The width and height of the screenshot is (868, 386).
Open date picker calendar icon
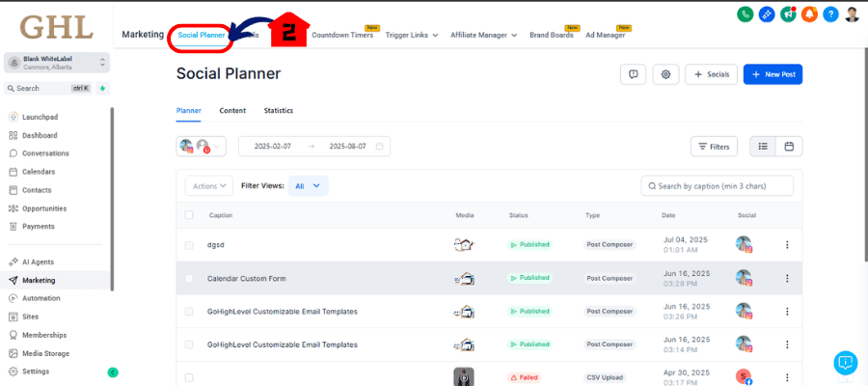tap(379, 147)
